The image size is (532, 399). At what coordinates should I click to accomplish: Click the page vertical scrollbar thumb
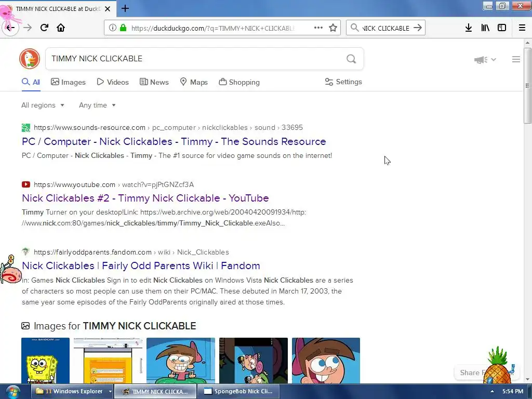pyautogui.click(x=527, y=86)
